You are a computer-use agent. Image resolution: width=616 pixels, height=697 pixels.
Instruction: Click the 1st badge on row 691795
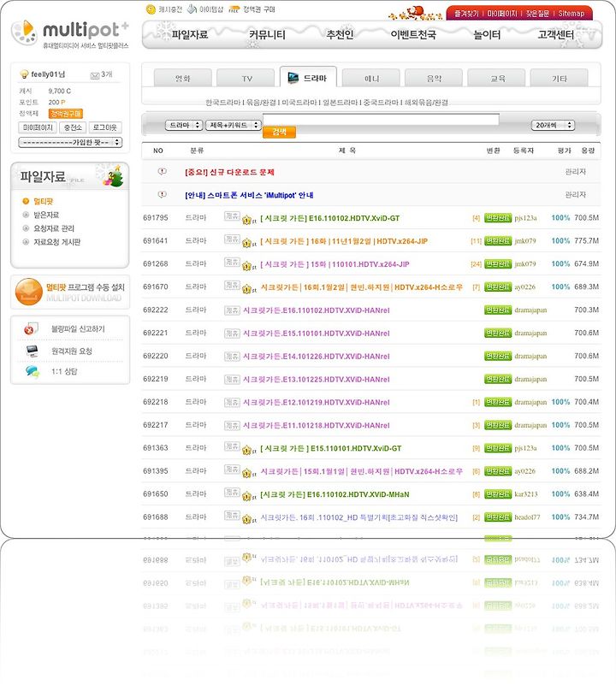[249, 219]
